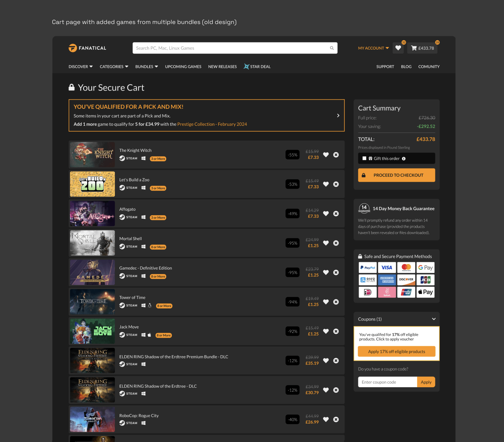The width and height of the screenshot is (504, 442).
Task: Remove ELDEN RING Shadow of the Erdtree - DLC
Action: click(336, 390)
